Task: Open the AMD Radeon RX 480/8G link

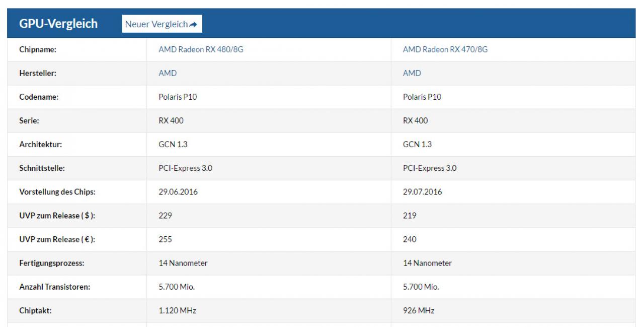Action: pyautogui.click(x=201, y=49)
